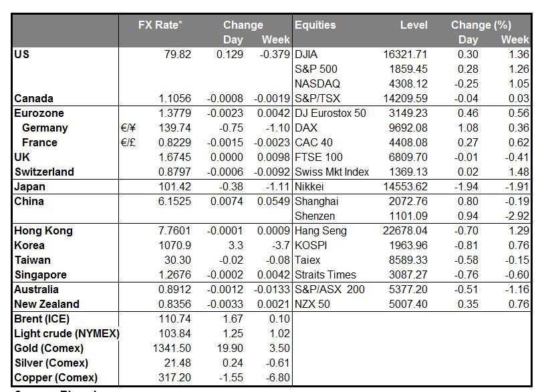Select the Brent (ICE) row label
This screenshot has width=552, height=392.
pyautogui.click(x=41, y=319)
